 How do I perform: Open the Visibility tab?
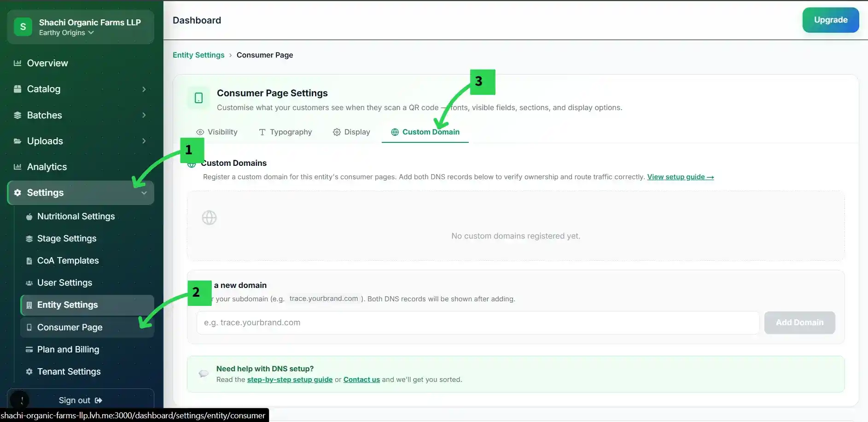click(x=217, y=132)
